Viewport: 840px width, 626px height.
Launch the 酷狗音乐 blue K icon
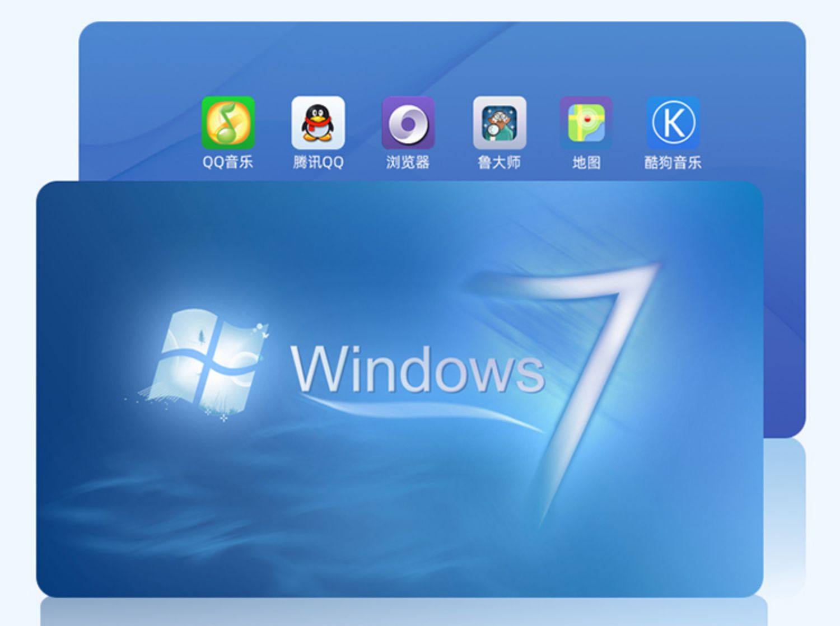(673, 123)
